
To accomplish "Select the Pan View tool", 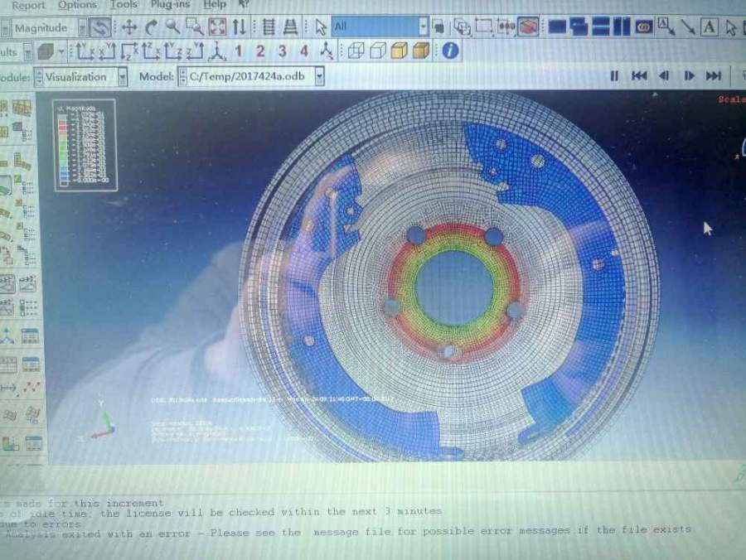I will (x=129, y=27).
